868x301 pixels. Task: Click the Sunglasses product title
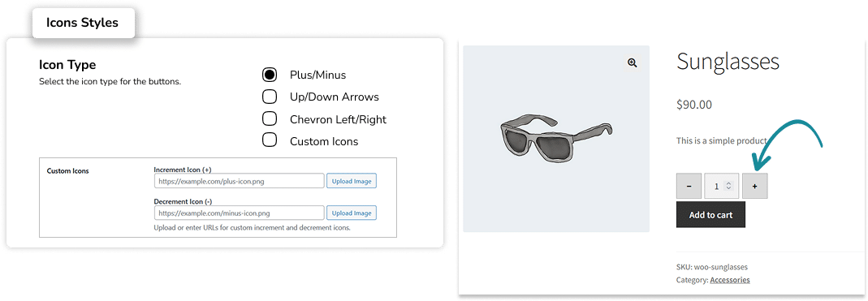(x=728, y=61)
